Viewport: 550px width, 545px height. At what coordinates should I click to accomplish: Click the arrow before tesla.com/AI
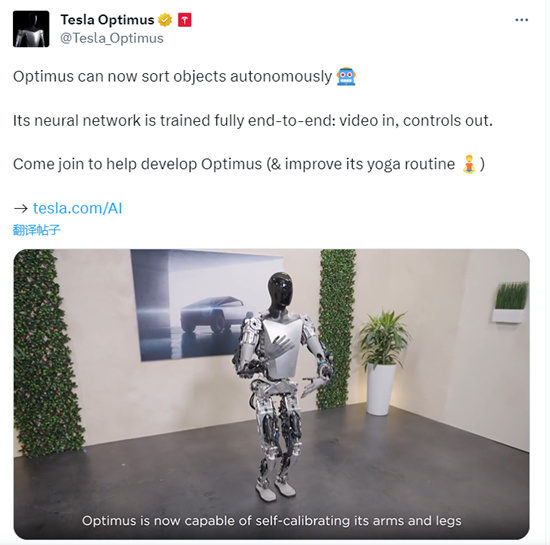click(x=21, y=208)
